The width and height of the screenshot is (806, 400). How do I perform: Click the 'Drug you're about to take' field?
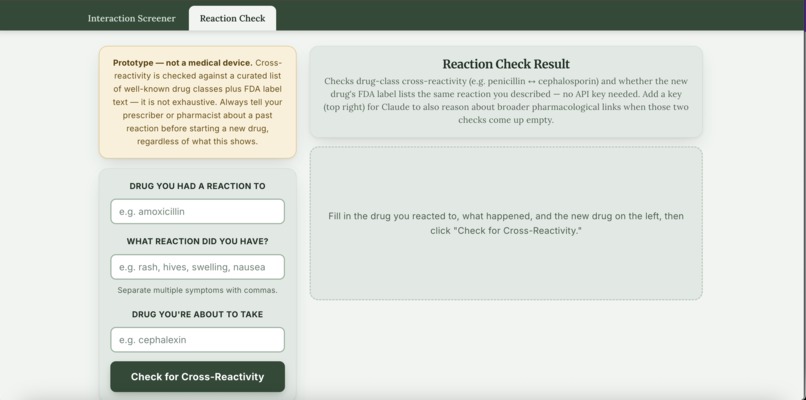point(197,340)
